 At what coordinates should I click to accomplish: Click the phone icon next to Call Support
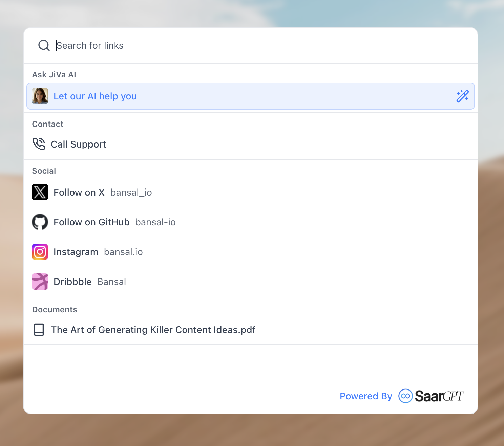tap(39, 144)
